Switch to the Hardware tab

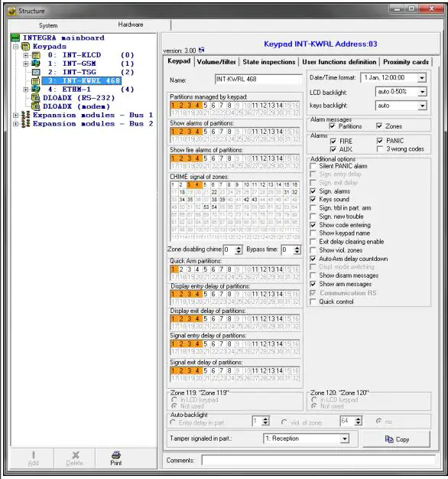131,24
